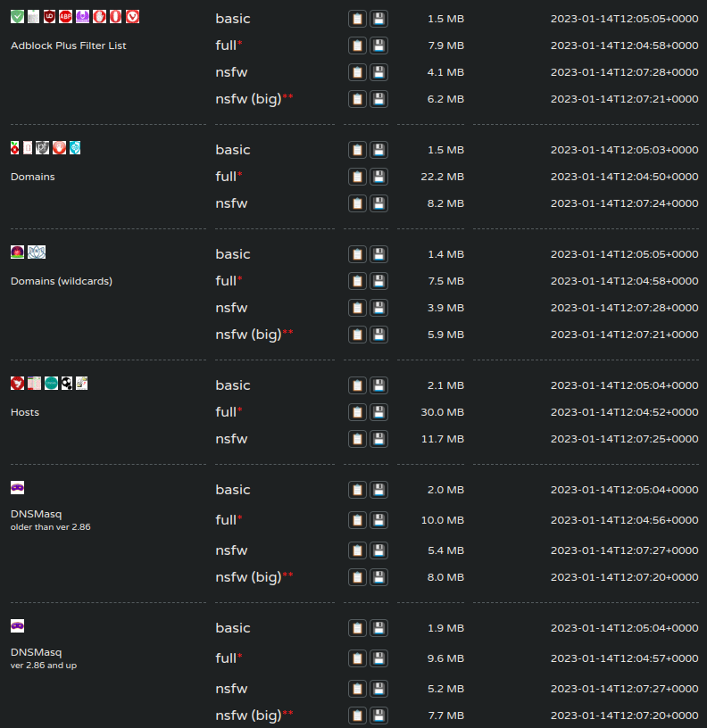Image resolution: width=707 pixels, height=728 pixels.
Task: Download the Adblock Plus full list
Action: coord(379,45)
